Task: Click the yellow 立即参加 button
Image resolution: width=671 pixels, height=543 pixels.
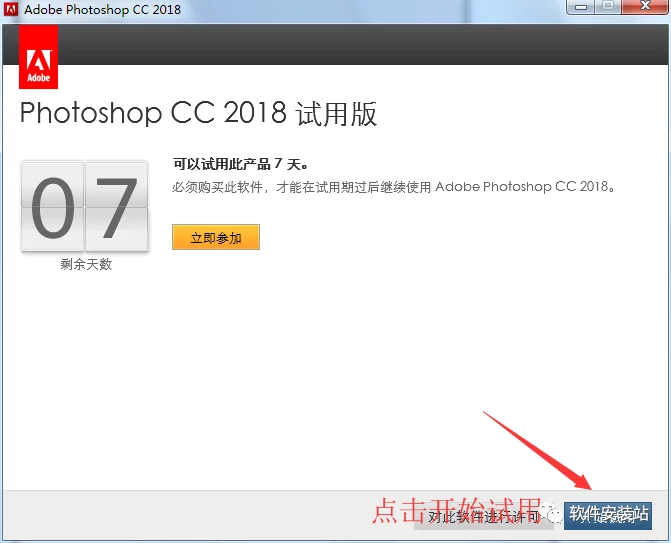Action: (216, 237)
